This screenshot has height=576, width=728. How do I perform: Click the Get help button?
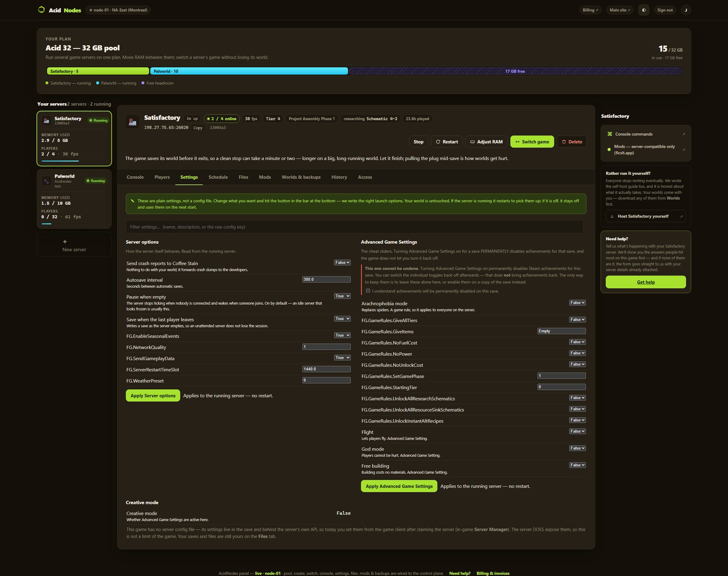point(646,282)
